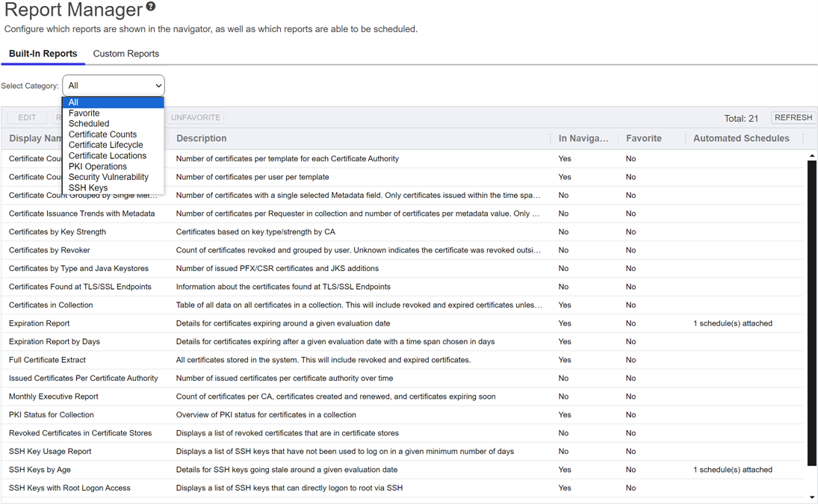Open the Select Category dropdown
Viewport: 818px width, 504px height.
point(114,86)
